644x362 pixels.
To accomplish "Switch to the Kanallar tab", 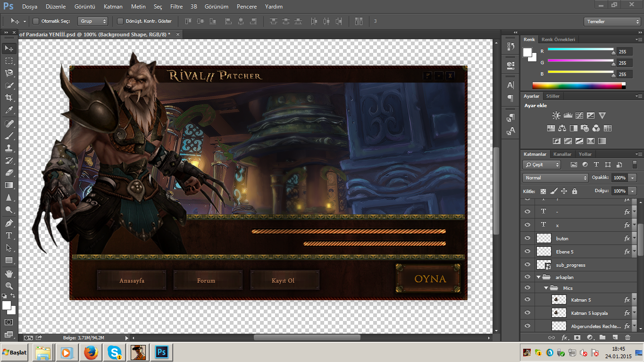I will pos(562,154).
